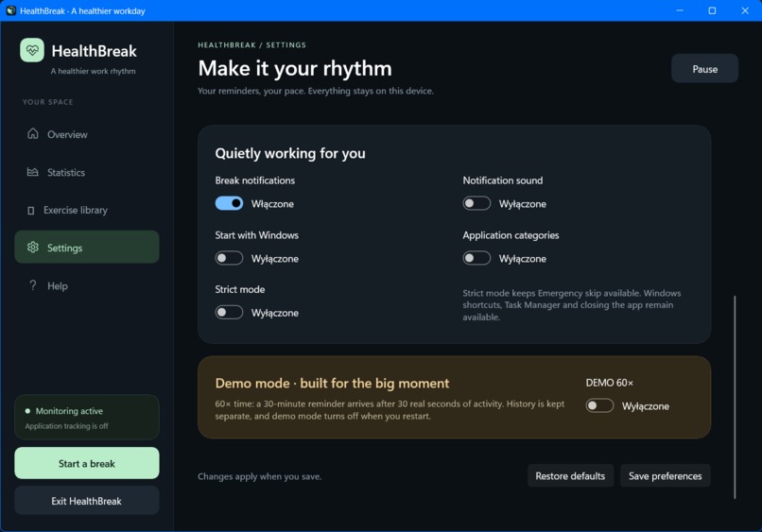Click the "Włączone" label beside Break notifications
762x532 pixels.
272,203
